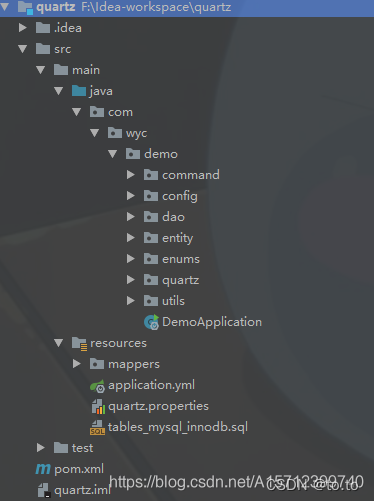
Task: Click the blue java source root icon
Action: pyautogui.click(x=79, y=91)
